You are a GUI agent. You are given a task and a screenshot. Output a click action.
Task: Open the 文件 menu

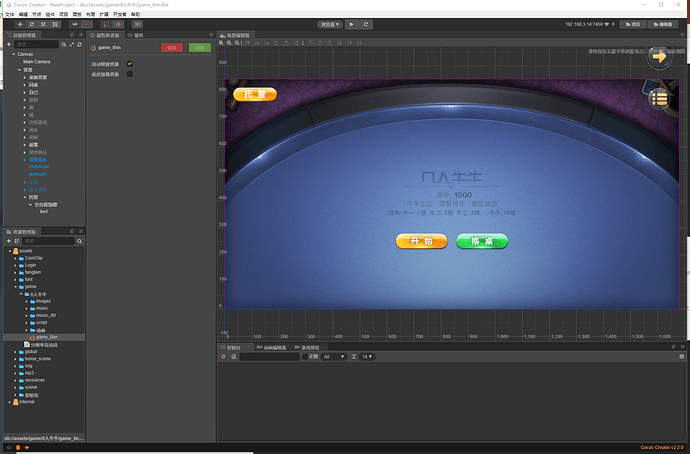pyautogui.click(x=10, y=14)
